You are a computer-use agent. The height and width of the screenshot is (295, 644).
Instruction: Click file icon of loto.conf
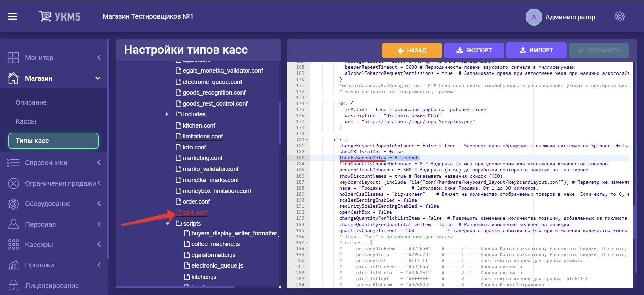click(179, 147)
